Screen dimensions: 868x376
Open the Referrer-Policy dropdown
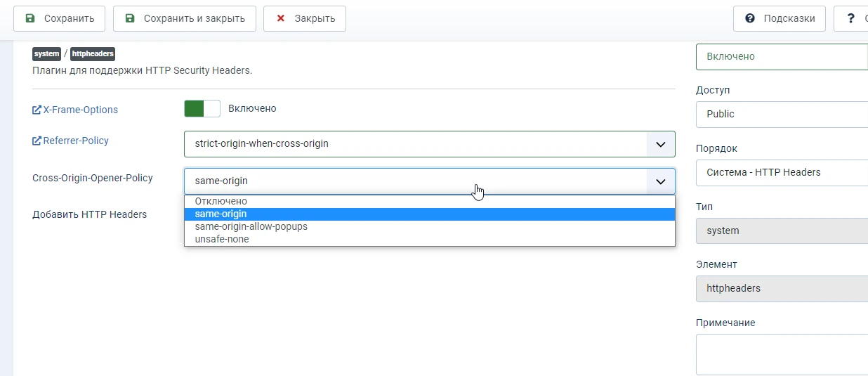pyautogui.click(x=430, y=143)
